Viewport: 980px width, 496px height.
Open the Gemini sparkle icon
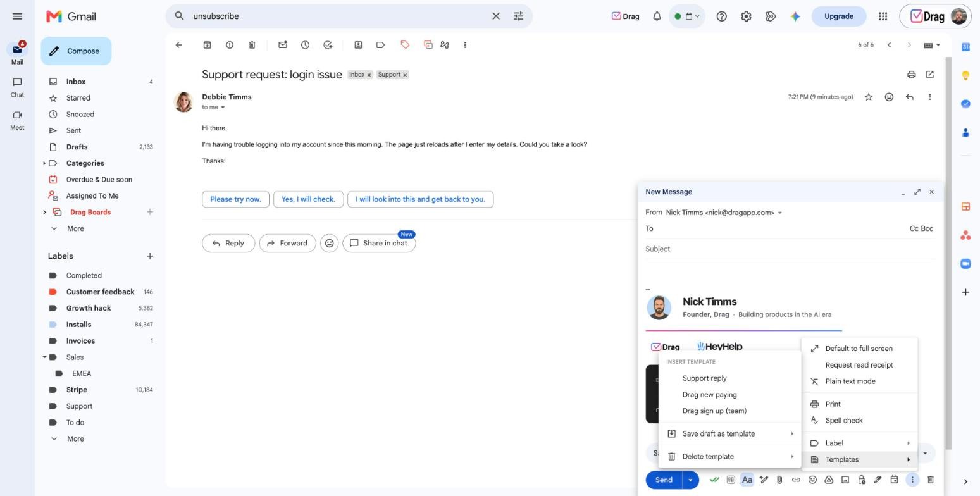[795, 16]
